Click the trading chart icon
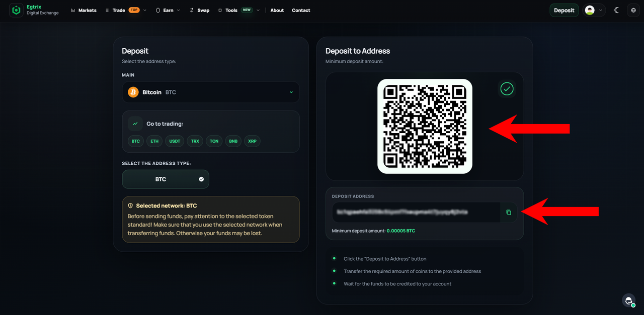Screen dimensions: 644x315 point(135,124)
